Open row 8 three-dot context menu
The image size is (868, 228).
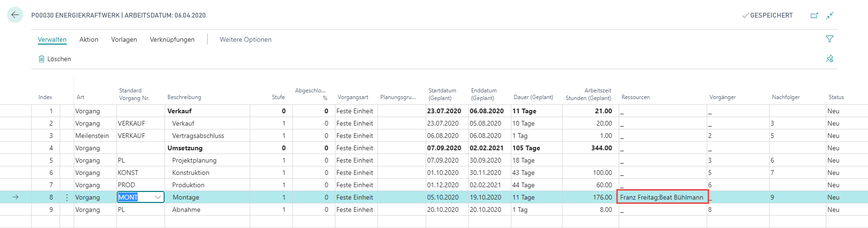(67, 197)
